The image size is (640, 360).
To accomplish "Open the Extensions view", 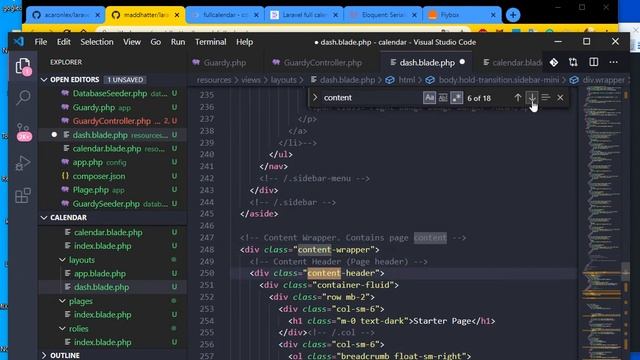I will pos(23,195).
